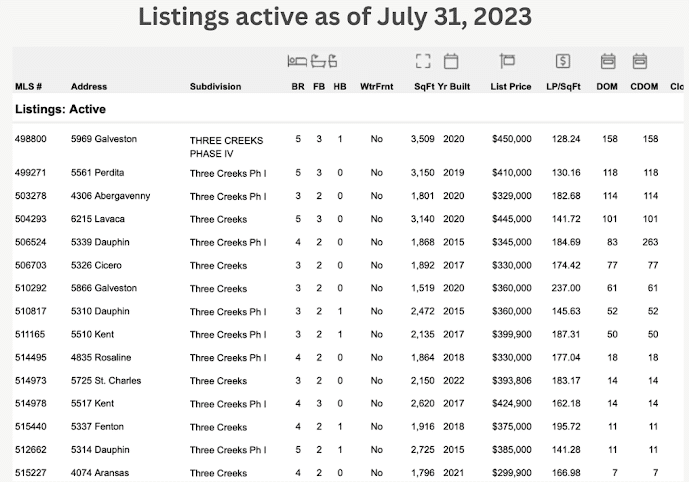Sort by Subdivision column header
This screenshot has height=482, width=689.
pos(215,87)
